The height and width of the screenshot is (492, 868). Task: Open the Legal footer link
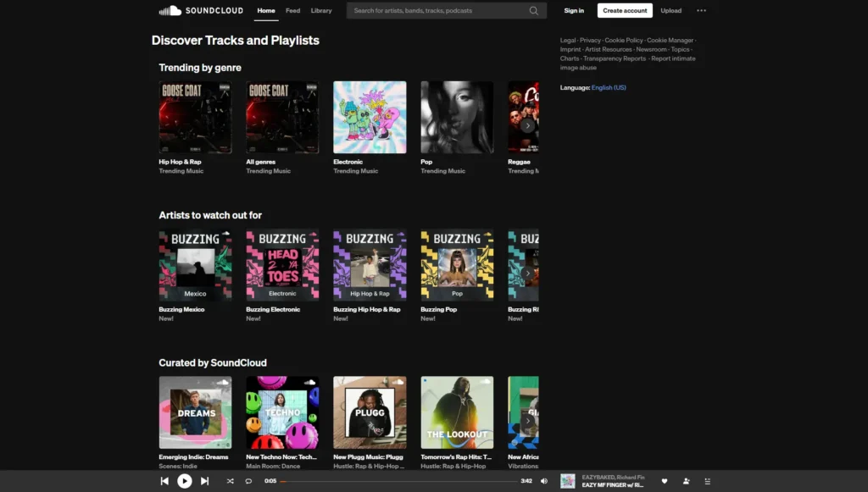[x=567, y=41]
